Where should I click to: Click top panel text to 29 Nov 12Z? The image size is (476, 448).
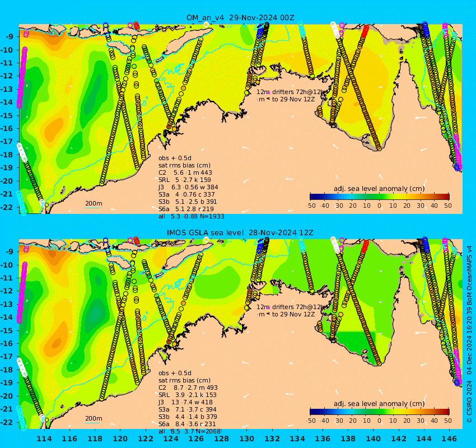(x=293, y=99)
